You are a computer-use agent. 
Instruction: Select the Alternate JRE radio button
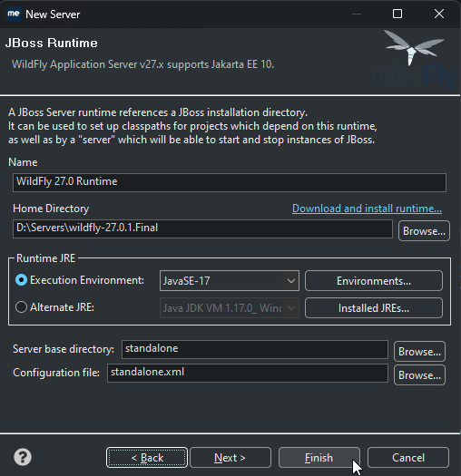tap(21, 307)
